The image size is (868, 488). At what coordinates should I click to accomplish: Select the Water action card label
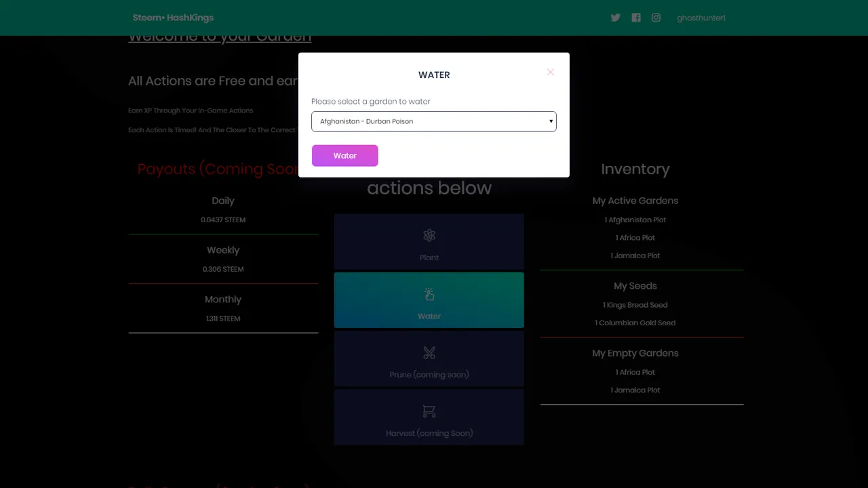click(429, 316)
